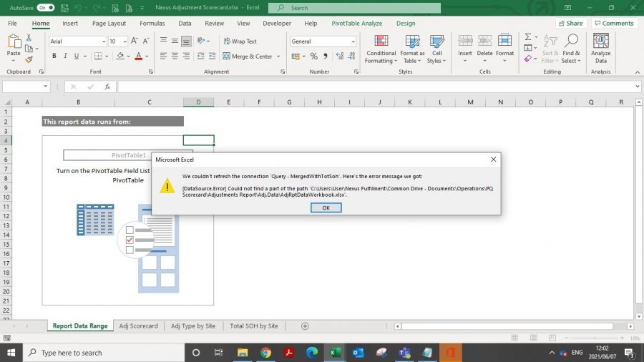Open Outlook from the taskbar

[358, 353]
